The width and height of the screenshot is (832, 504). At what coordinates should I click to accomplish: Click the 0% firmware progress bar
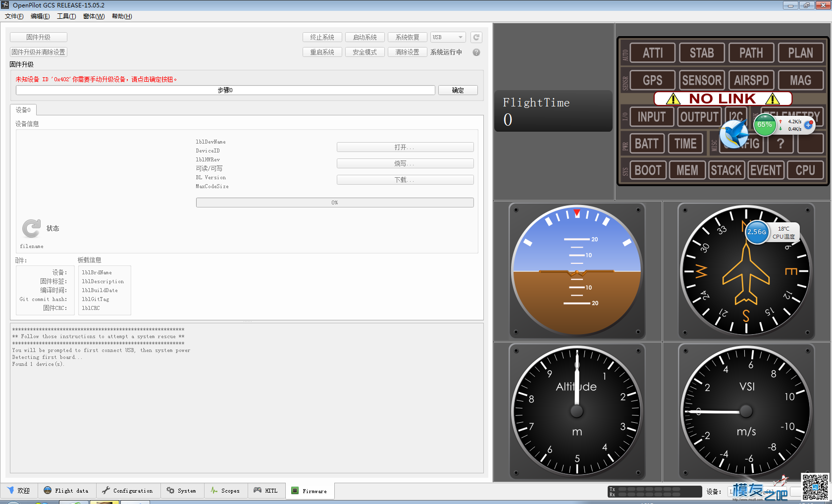pyautogui.click(x=335, y=202)
